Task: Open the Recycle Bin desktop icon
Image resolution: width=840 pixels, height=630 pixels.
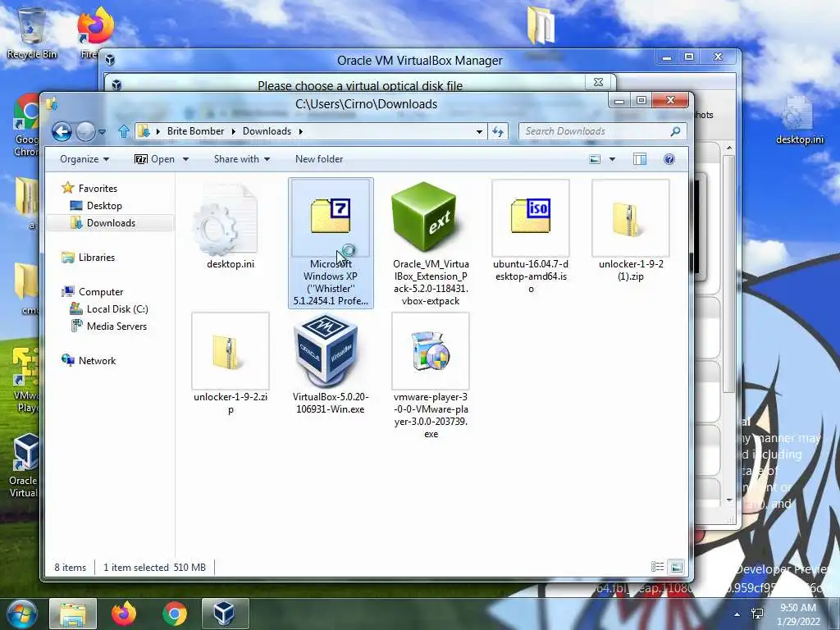Action: (x=32, y=33)
